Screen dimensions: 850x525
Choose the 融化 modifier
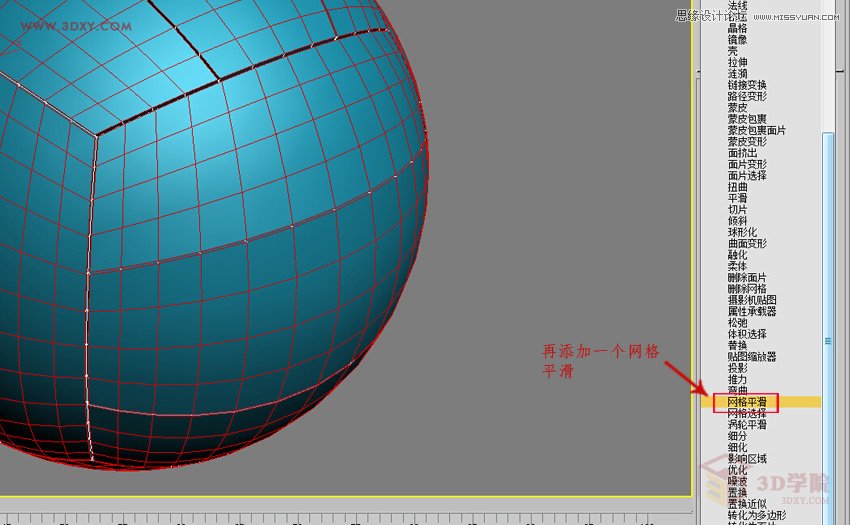737,254
